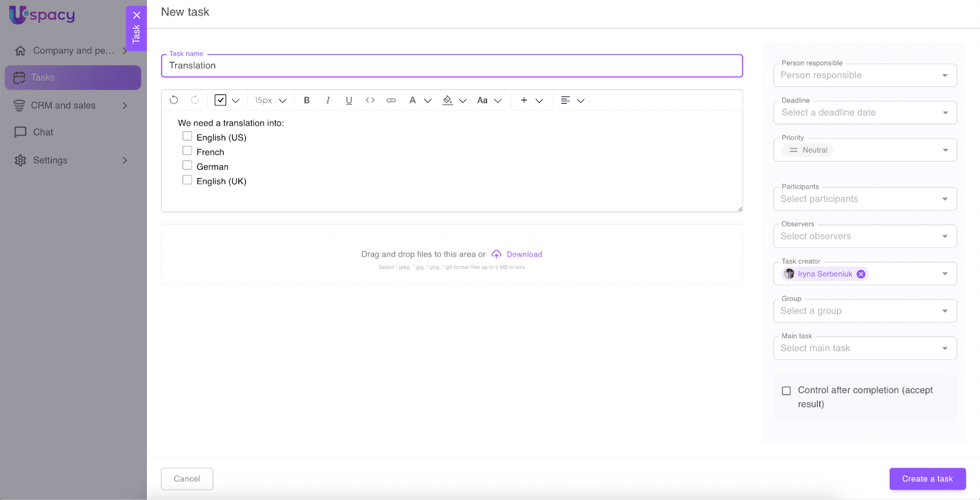Screen dimensions: 980x500
Task: Apply bold formatting in the editor
Action: [307, 100]
